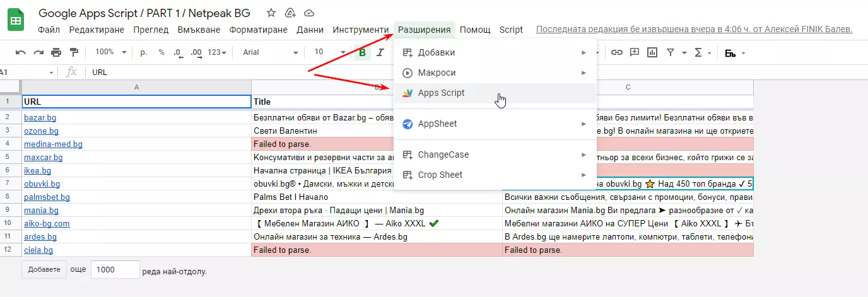Open the bazar.bg link
This screenshot has height=297, width=868.
[40, 117]
